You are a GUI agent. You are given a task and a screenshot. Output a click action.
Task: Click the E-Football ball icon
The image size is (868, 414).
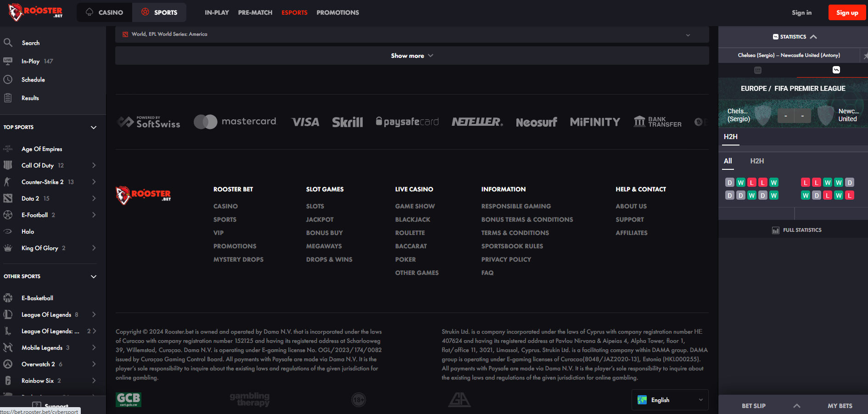point(8,215)
